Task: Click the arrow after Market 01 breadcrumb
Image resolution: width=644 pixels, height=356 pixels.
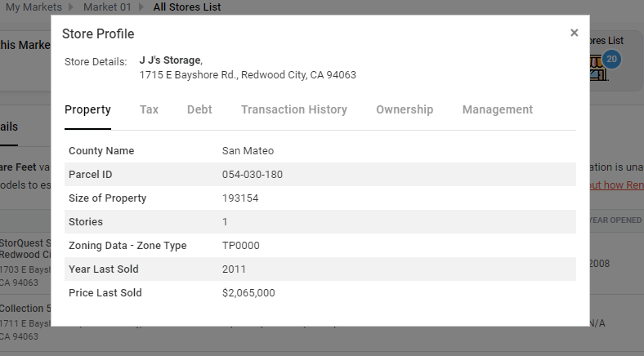Action: coord(141,7)
